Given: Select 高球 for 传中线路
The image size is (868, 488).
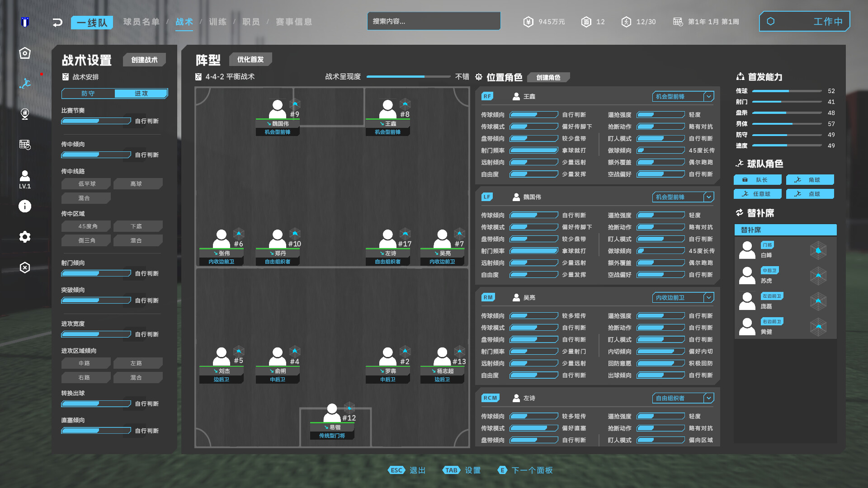Looking at the screenshot, I should (x=138, y=183).
